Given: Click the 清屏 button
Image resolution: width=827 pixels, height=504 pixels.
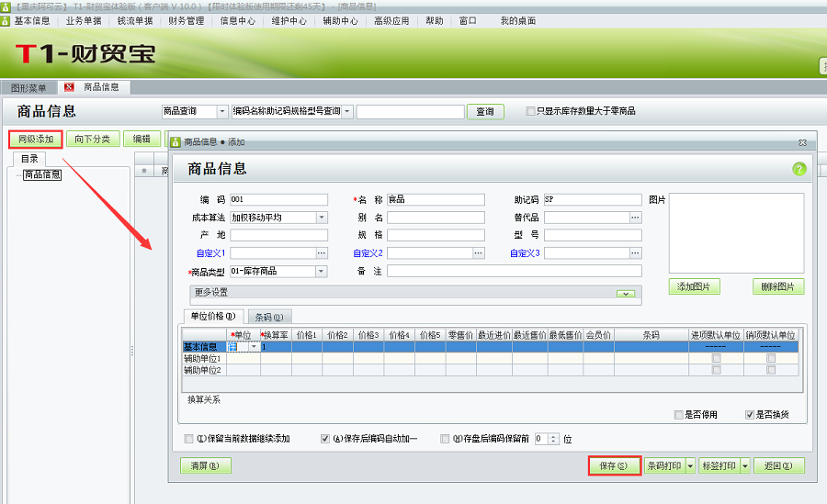Looking at the screenshot, I should pyautogui.click(x=205, y=466).
